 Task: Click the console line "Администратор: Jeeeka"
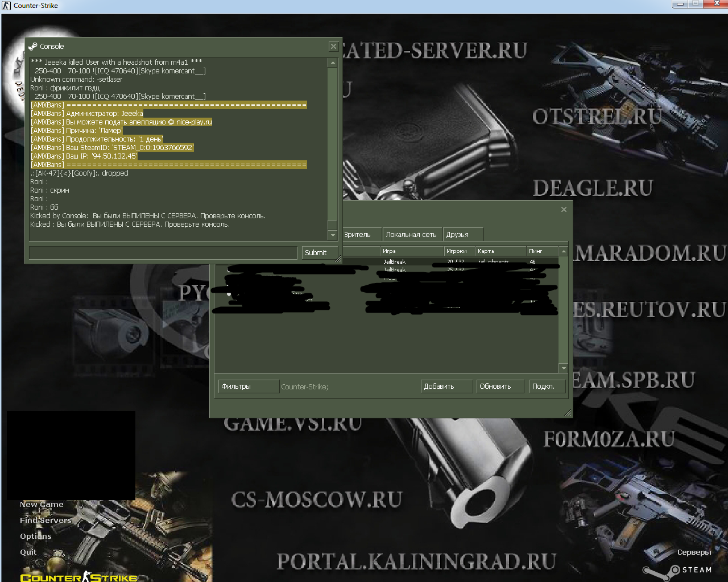point(87,114)
